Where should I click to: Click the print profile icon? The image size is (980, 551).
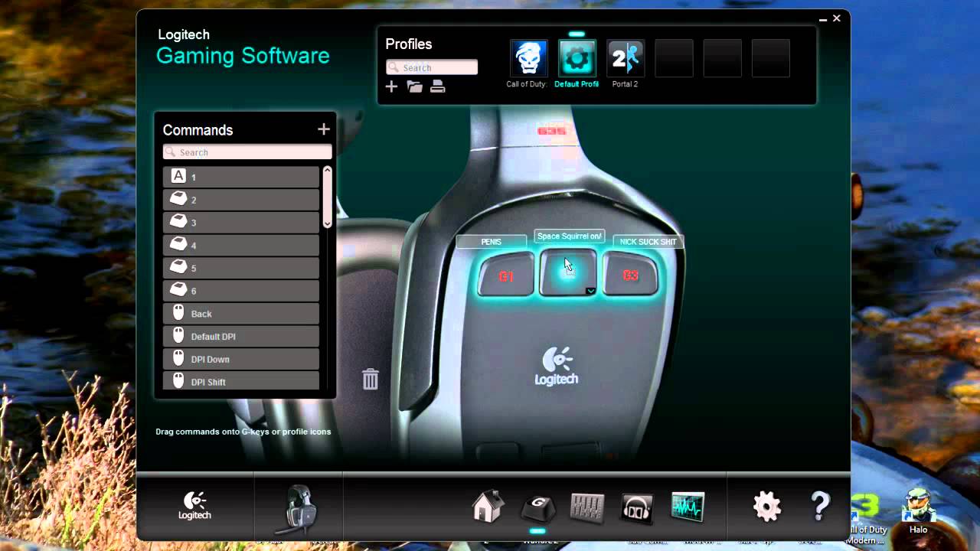click(x=437, y=86)
